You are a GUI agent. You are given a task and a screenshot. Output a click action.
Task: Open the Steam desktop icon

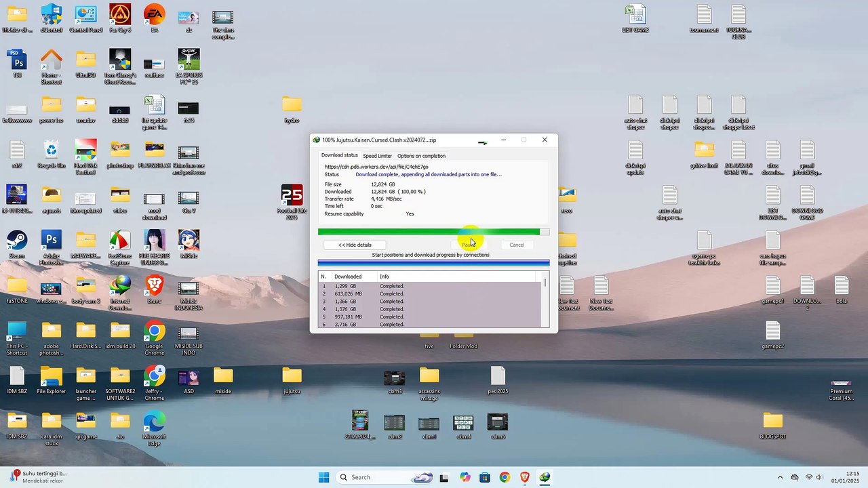[x=17, y=245]
